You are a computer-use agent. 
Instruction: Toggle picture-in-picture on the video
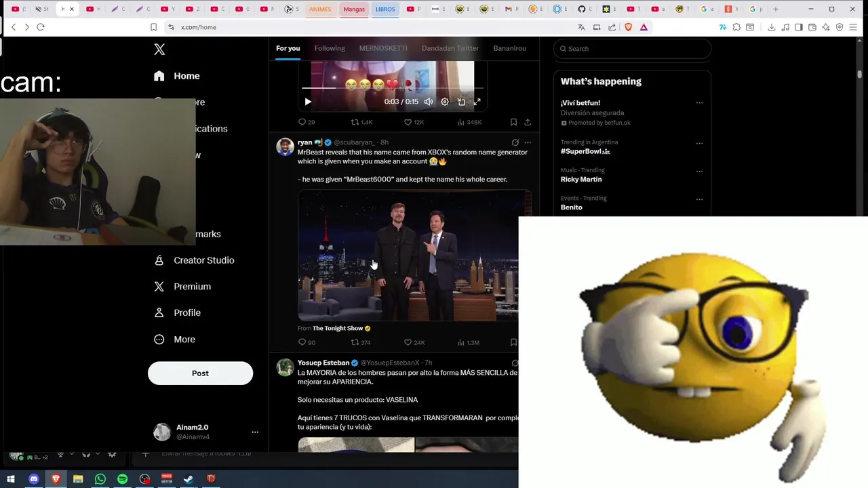(461, 102)
